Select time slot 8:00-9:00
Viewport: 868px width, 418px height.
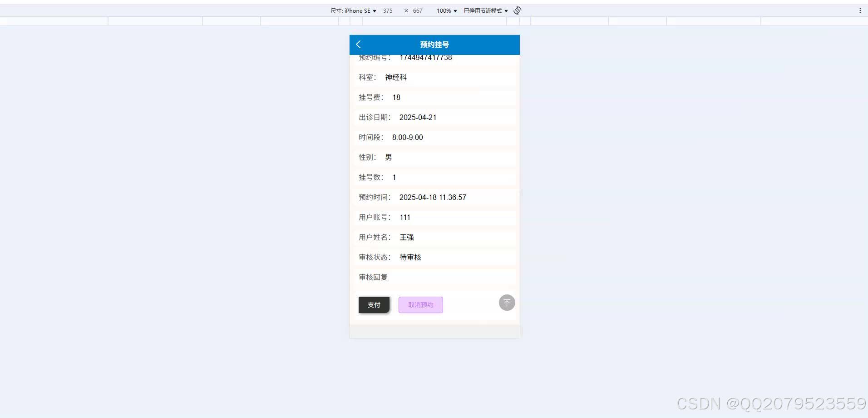[408, 137]
